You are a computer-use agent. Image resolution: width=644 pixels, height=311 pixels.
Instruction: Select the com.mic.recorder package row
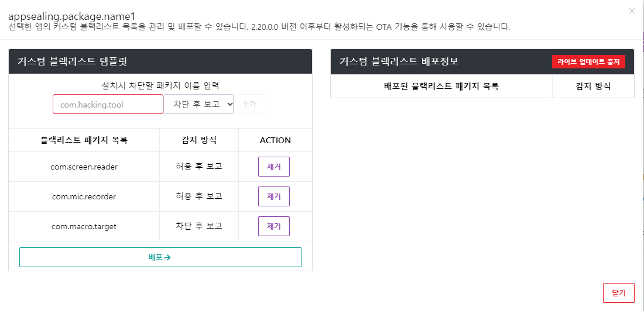point(160,196)
